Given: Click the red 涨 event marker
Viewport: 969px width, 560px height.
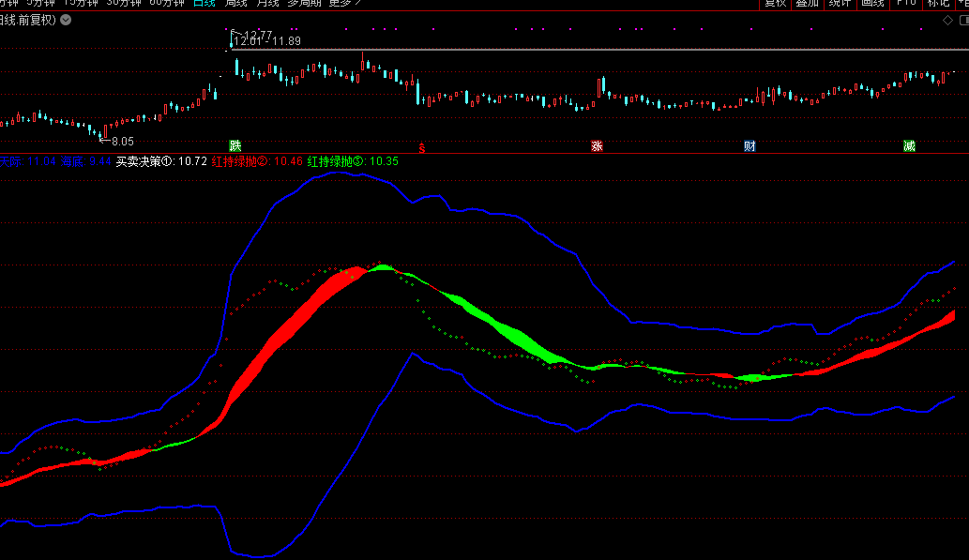Looking at the screenshot, I should [x=597, y=145].
